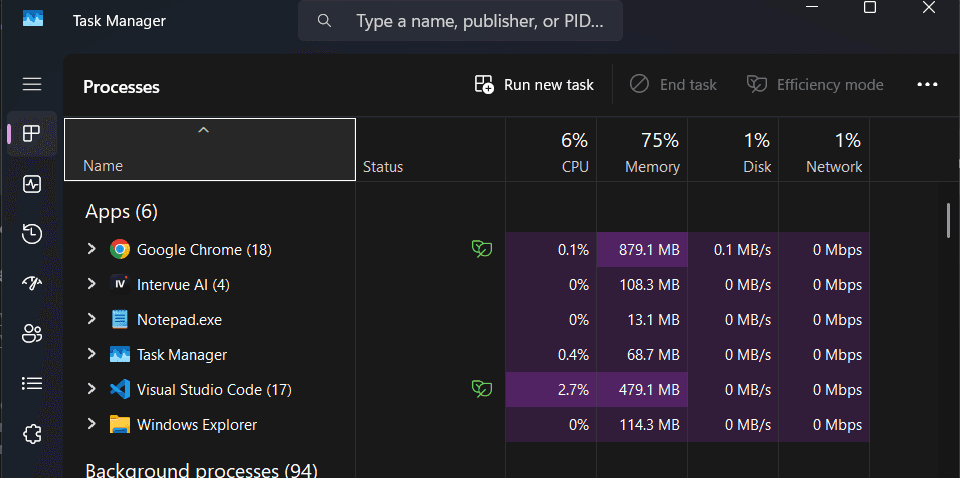Click the search box input field

[x=460, y=21]
